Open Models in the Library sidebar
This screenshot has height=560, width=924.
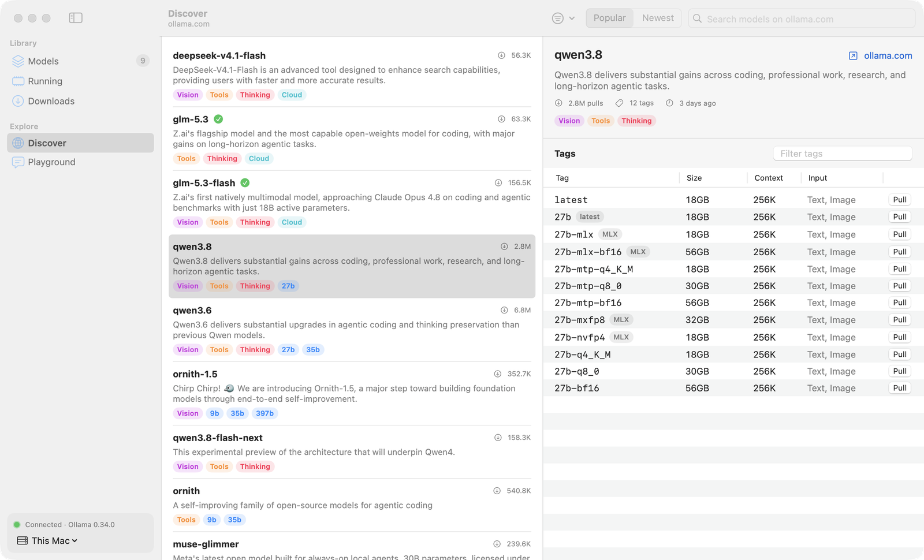(x=80, y=61)
